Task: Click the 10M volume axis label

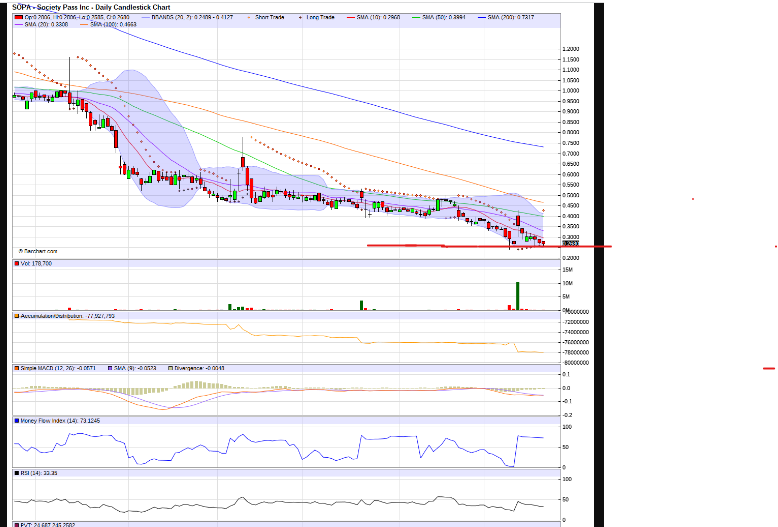Action: (568, 283)
